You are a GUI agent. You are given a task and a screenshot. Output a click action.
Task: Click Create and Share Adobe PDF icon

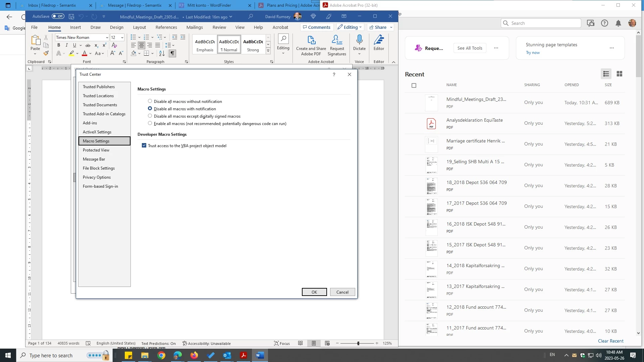[x=311, y=40]
